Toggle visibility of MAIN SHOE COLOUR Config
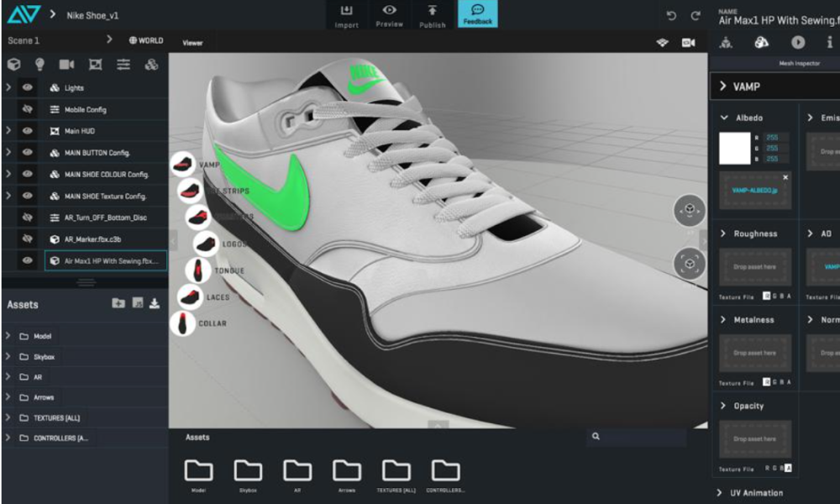This screenshot has height=504, width=840. tap(27, 174)
